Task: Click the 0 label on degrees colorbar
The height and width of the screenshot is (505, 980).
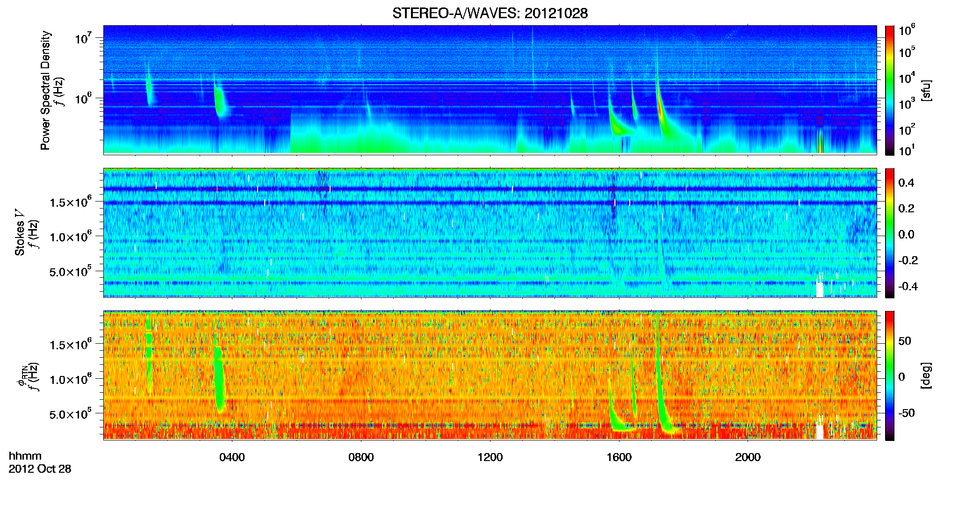Action: pyautogui.click(x=901, y=377)
